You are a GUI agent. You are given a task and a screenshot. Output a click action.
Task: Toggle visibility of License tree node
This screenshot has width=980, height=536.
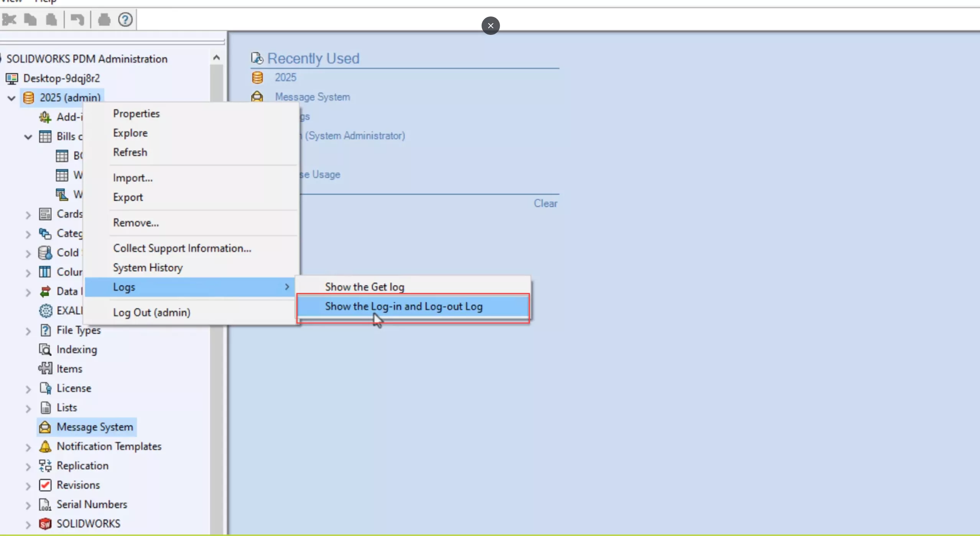[x=28, y=388]
